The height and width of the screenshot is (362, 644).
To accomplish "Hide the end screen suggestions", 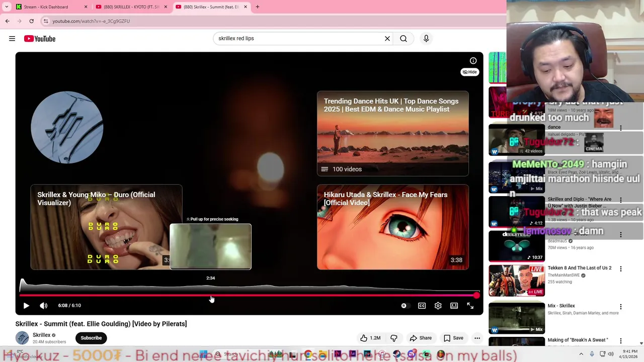I will coord(469,72).
